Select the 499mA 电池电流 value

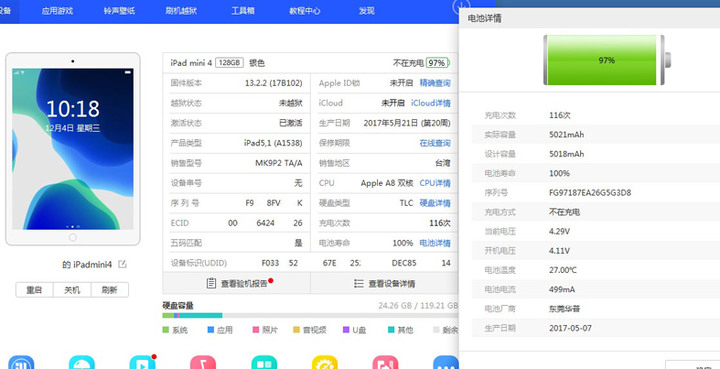(562, 289)
